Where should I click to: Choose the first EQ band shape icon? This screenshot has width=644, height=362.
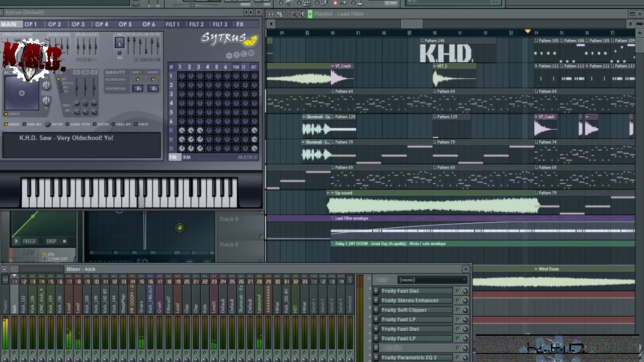[76, 72]
